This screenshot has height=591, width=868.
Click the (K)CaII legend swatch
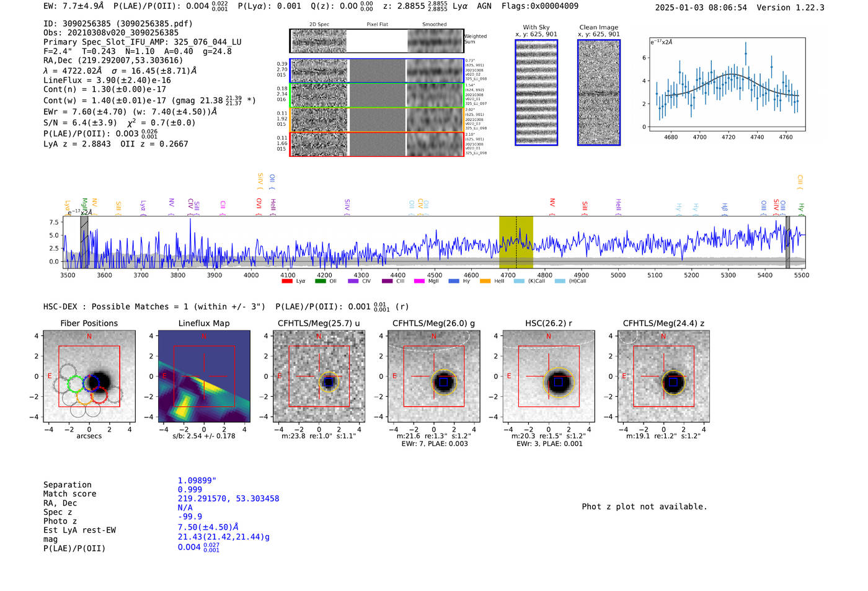pyautogui.click(x=519, y=281)
